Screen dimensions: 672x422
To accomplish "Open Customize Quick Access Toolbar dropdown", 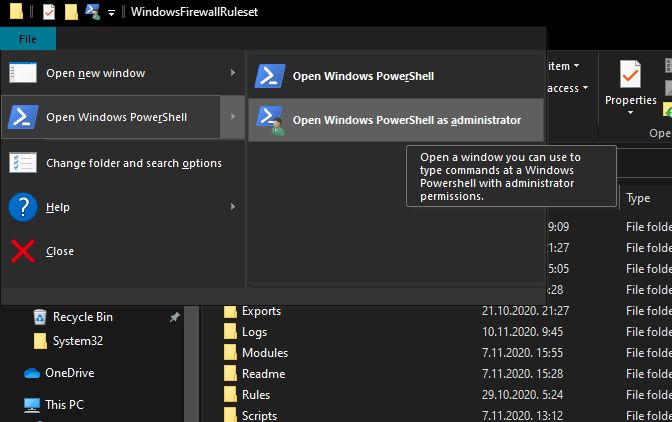I will coord(111,13).
